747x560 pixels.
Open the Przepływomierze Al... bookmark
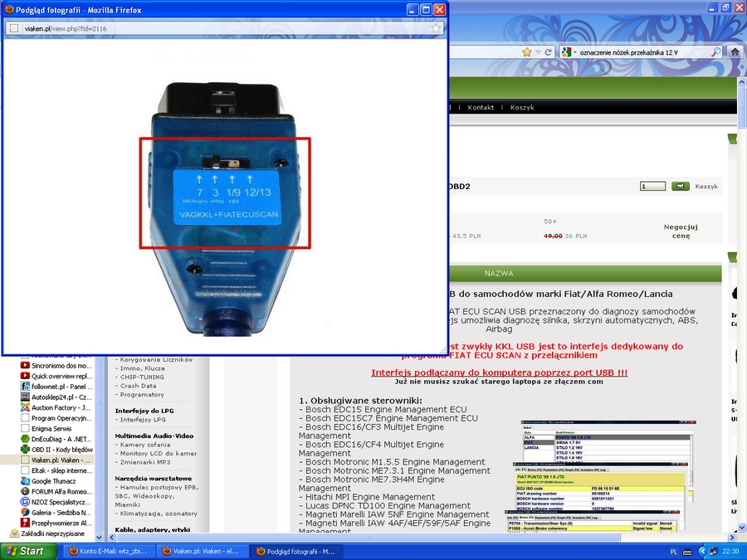(57, 523)
